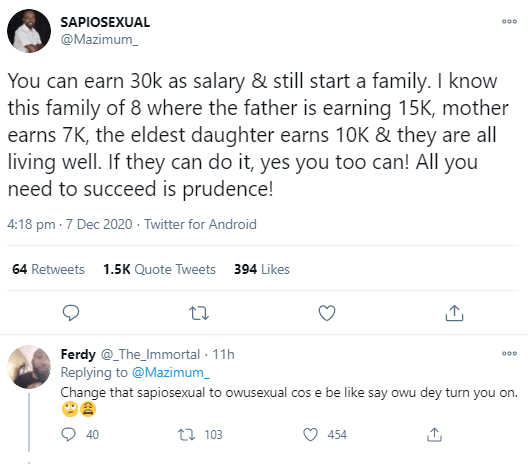
Task: Click the @Mazimum_ mention in reply
Action: (171, 373)
